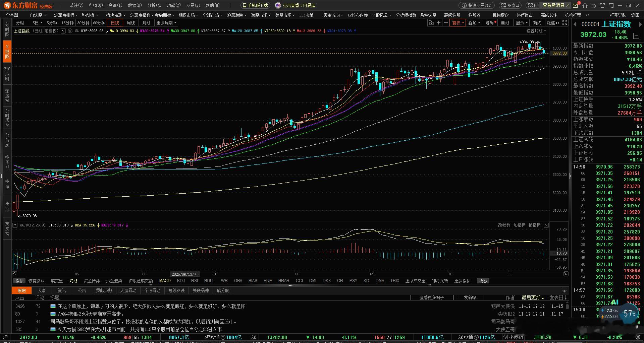The height and width of the screenshot is (343, 644).
Task: Close the MACD indicator panel
Action: pyautogui.click(x=546, y=225)
